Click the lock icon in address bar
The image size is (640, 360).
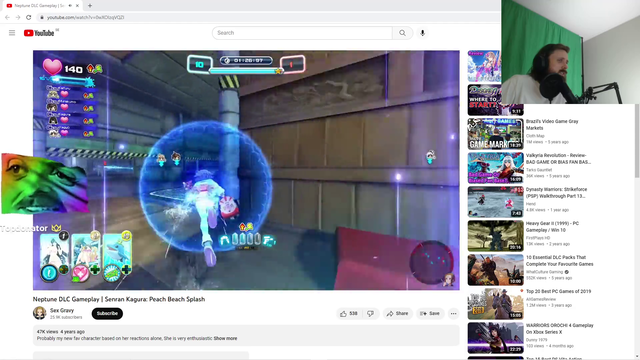(x=42, y=18)
